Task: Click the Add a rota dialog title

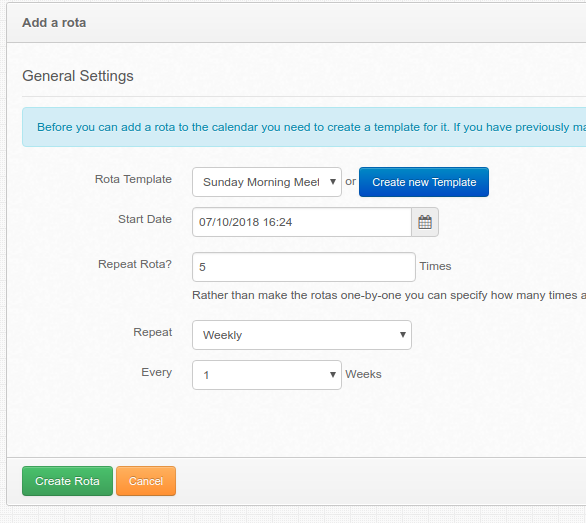Action: 54,23
